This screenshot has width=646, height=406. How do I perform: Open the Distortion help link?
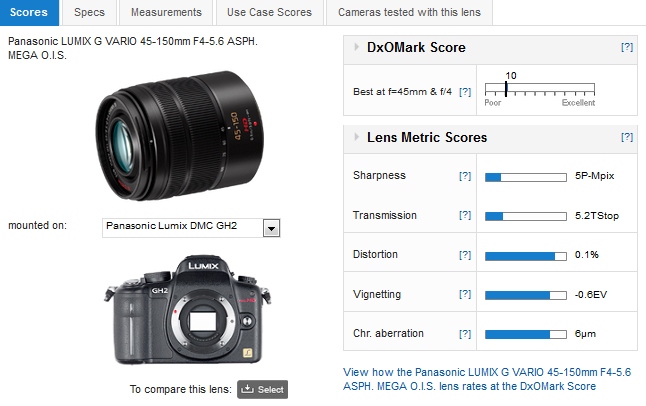(x=465, y=255)
